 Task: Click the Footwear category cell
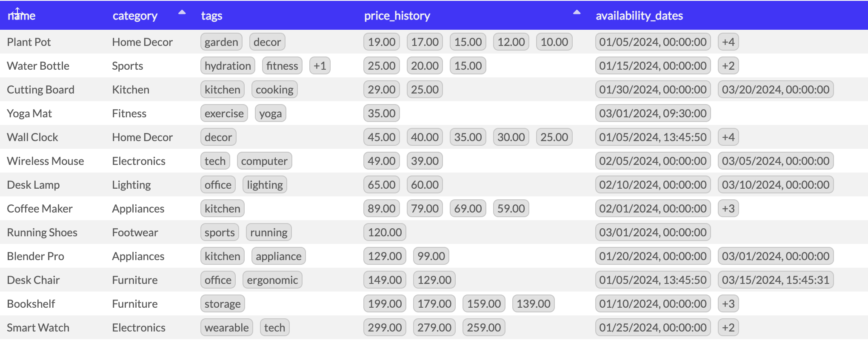click(x=135, y=232)
